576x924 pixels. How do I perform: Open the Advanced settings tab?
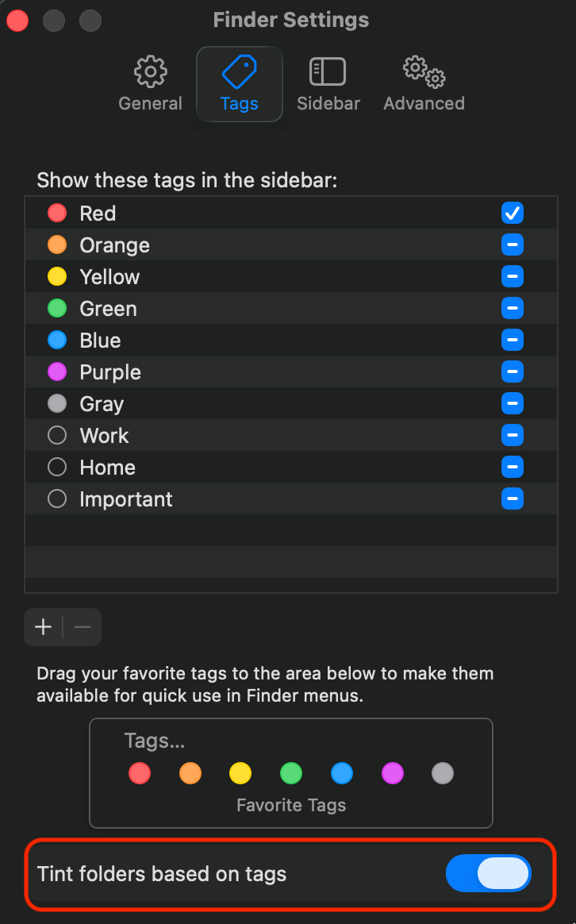pos(424,83)
